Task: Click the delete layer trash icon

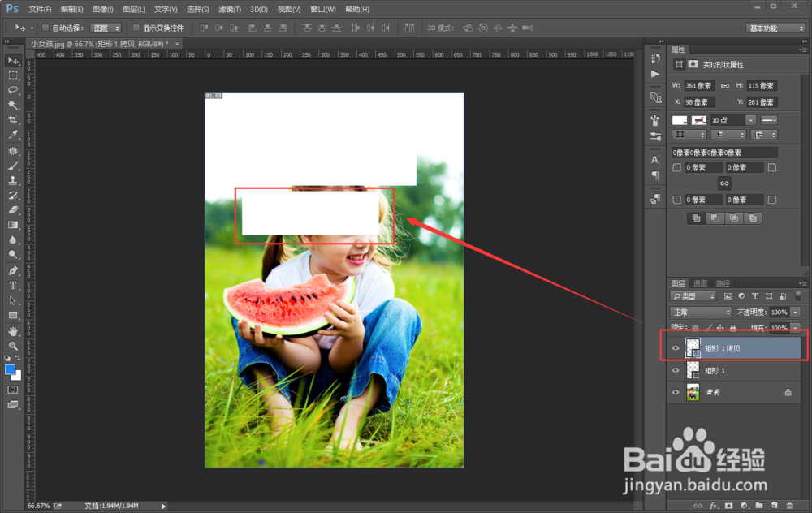Action: [x=789, y=506]
